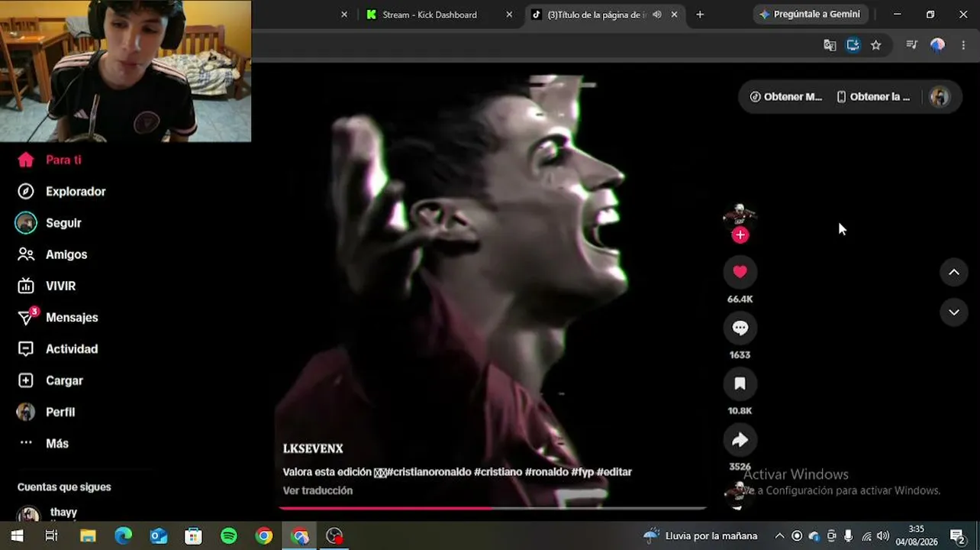
Task: Open Mensajes inbox with 3 notifications
Action: coord(58,317)
